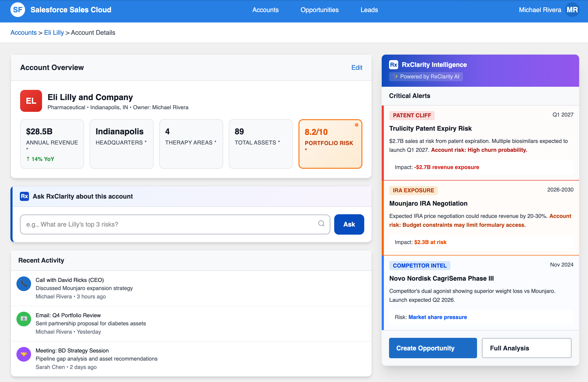Open the Full Analysis button
This screenshot has width=588, height=382.
coord(526,348)
